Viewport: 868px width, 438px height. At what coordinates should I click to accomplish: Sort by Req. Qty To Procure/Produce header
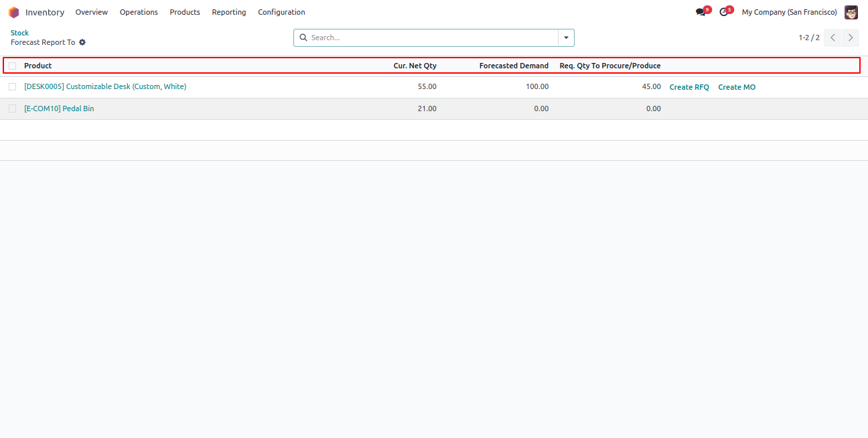click(x=610, y=66)
